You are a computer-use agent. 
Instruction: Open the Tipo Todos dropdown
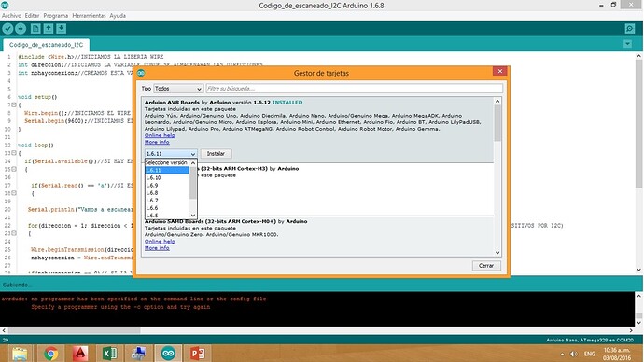[178, 89]
